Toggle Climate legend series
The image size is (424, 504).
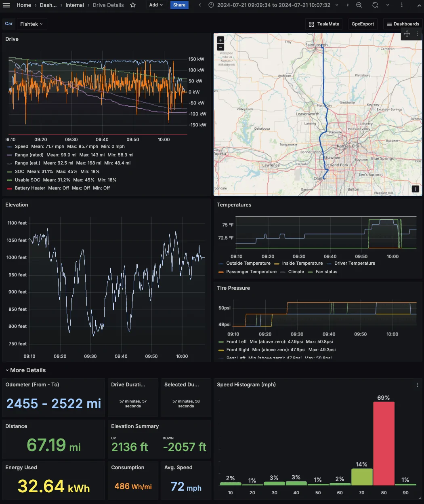coord(296,272)
